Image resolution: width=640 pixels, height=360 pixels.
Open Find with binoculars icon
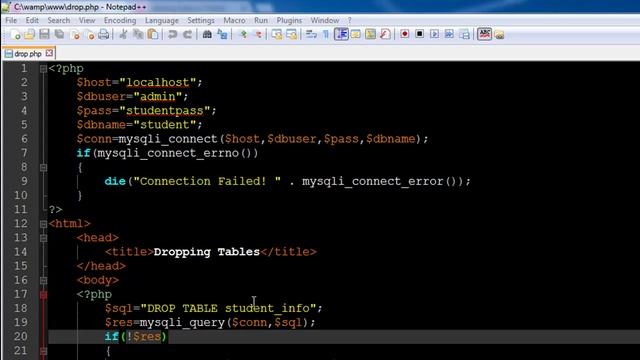pos(207,34)
